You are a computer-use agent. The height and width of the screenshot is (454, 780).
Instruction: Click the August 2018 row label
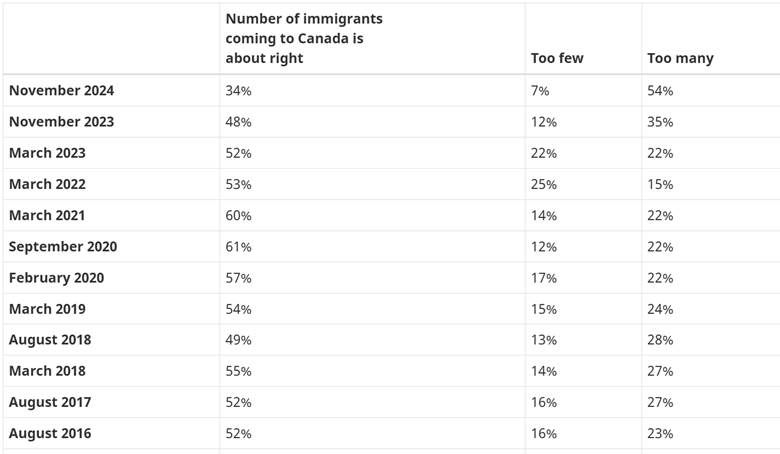click(x=50, y=339)
